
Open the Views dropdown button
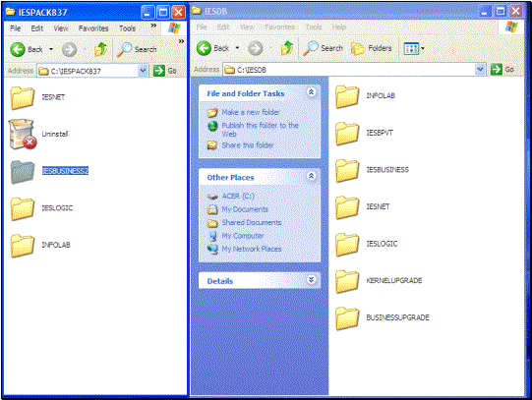point(414,48)
